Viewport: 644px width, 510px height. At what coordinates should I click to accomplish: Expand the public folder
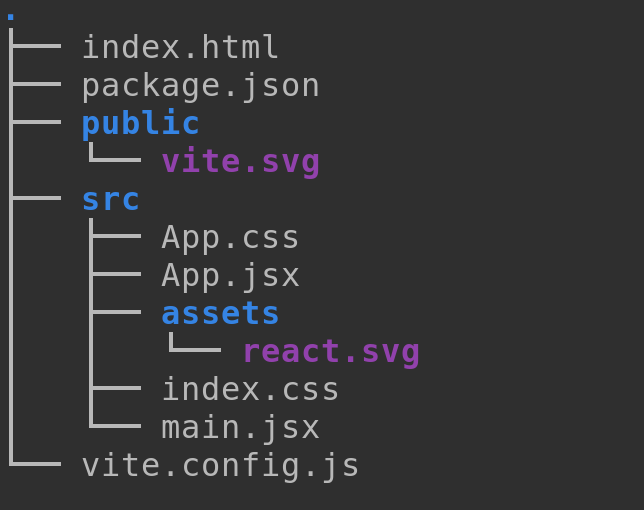(x=140, y=124)
